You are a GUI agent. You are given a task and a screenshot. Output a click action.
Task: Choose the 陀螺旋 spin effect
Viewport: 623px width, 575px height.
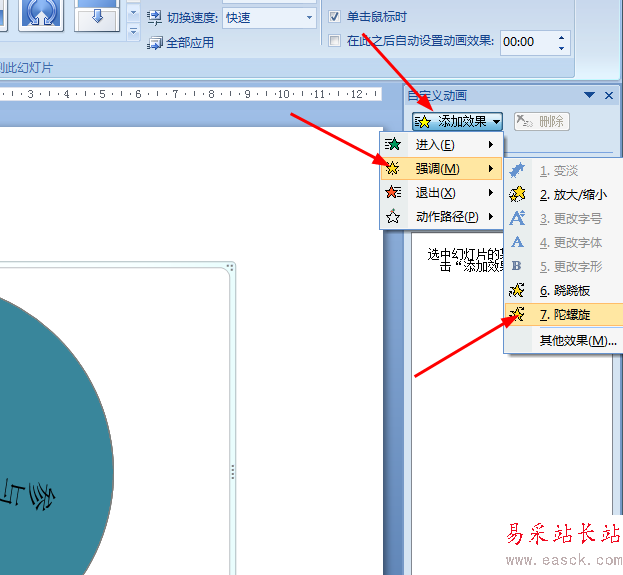click(x=564, y=315)
